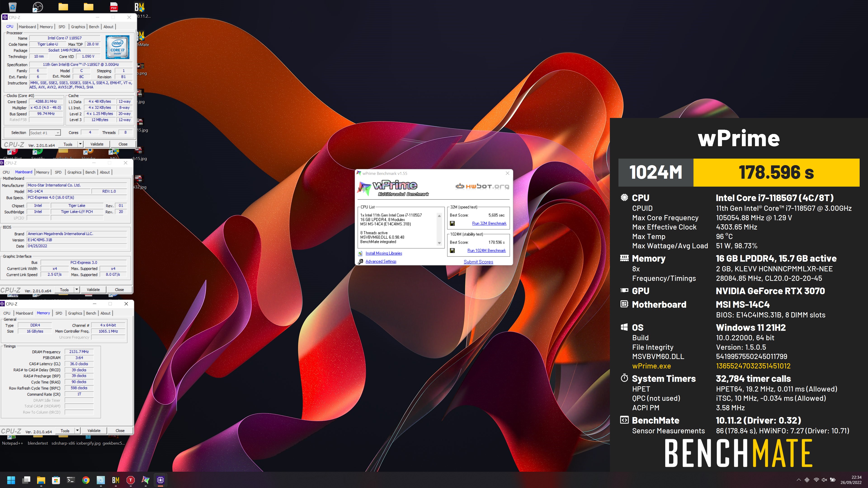Click Run 1024M Benchmark link
Image resolution: width=868 pixels, height=488 pixels.
487,251
